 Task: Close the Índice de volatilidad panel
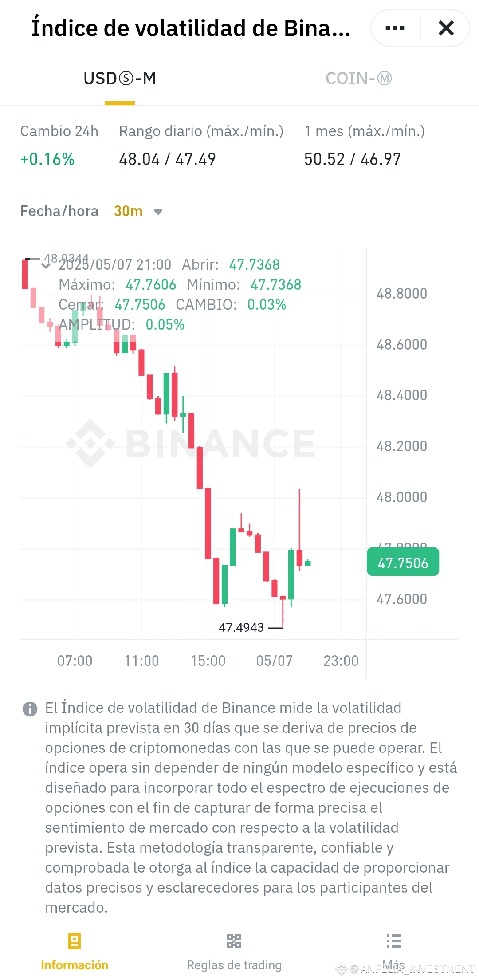click(446, 28)
